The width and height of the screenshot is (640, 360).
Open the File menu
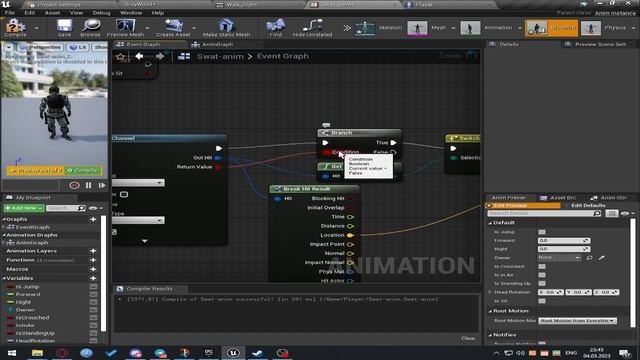(x=9, y=13)
